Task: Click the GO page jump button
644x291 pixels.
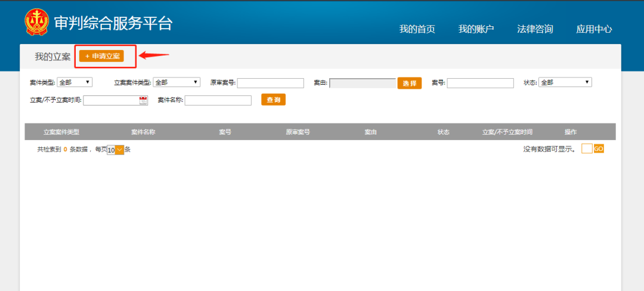Action: coord(599,149)
